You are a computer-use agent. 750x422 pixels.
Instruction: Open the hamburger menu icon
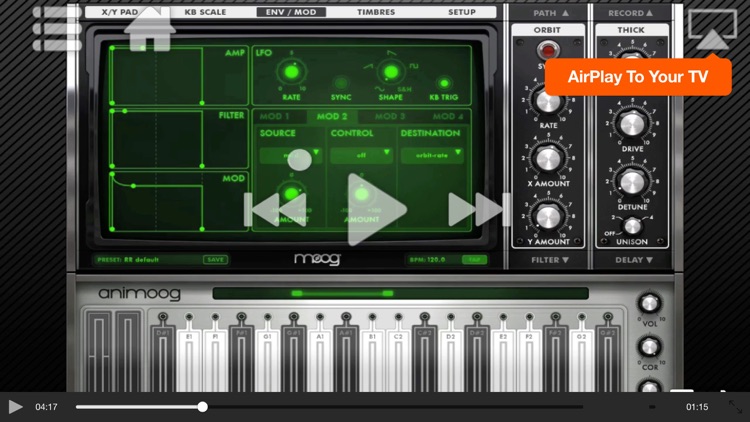57,29
